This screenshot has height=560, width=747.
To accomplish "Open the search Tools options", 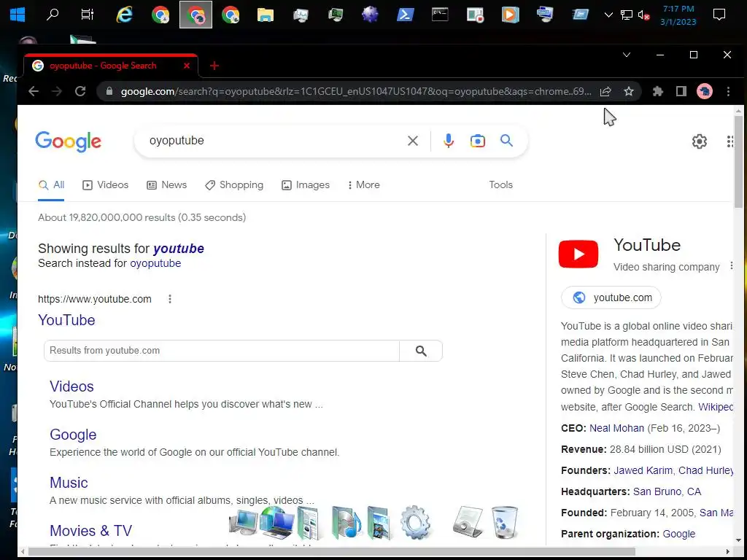I will tap(500, 184).
